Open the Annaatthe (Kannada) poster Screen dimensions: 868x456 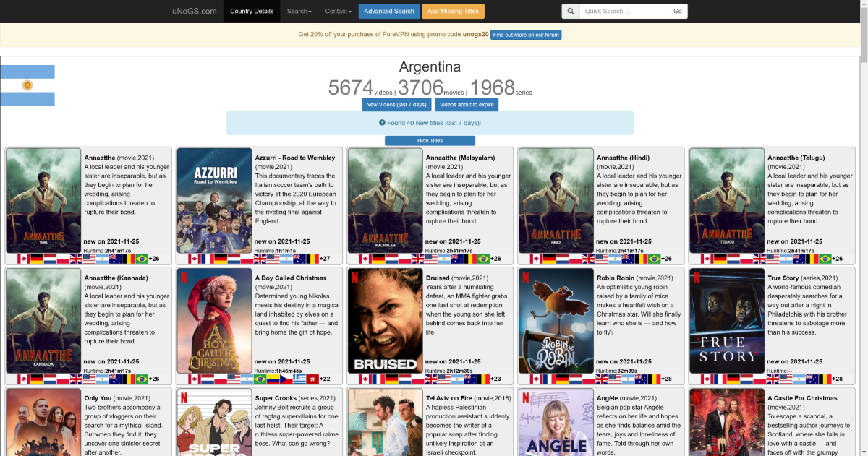[x=43, y=321]
